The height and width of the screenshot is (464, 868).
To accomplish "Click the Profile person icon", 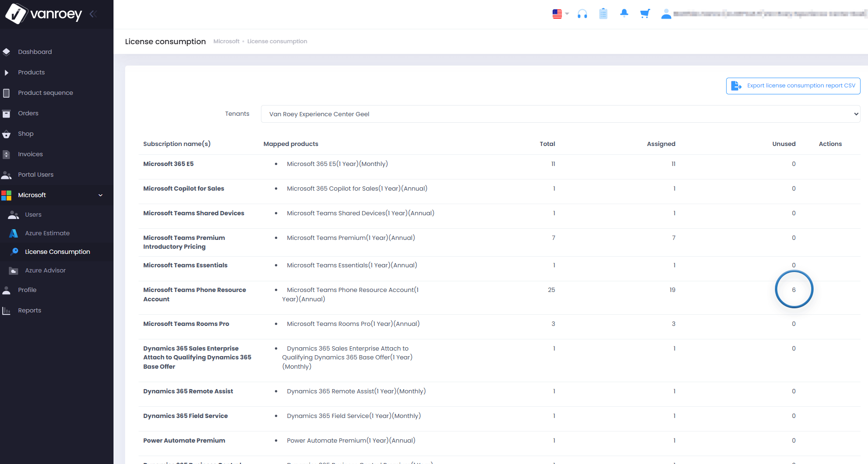I will (x=7, y=290).
